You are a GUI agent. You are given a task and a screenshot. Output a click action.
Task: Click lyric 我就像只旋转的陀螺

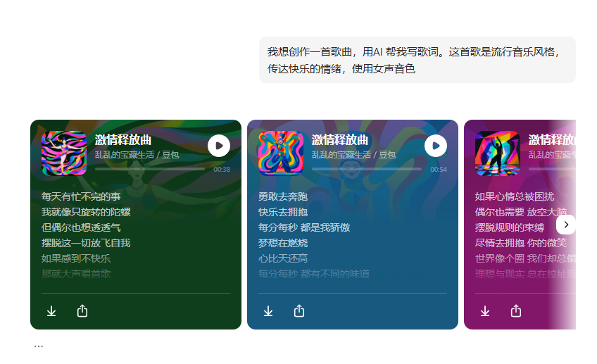(86, 212)
